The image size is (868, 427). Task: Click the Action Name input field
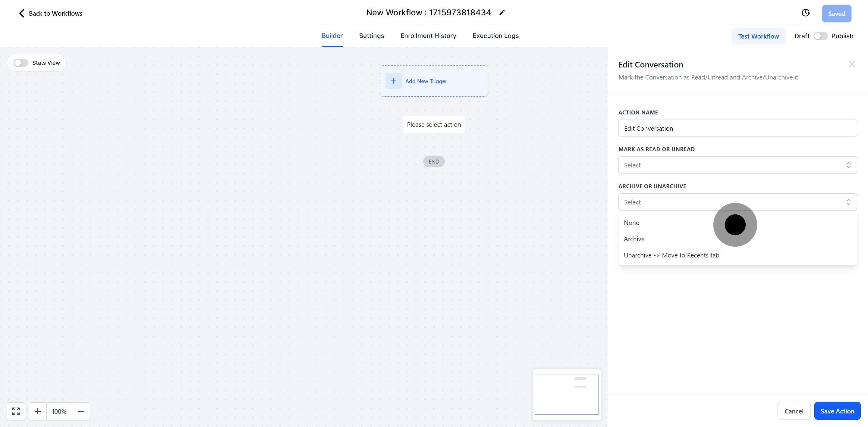point(737,128)
